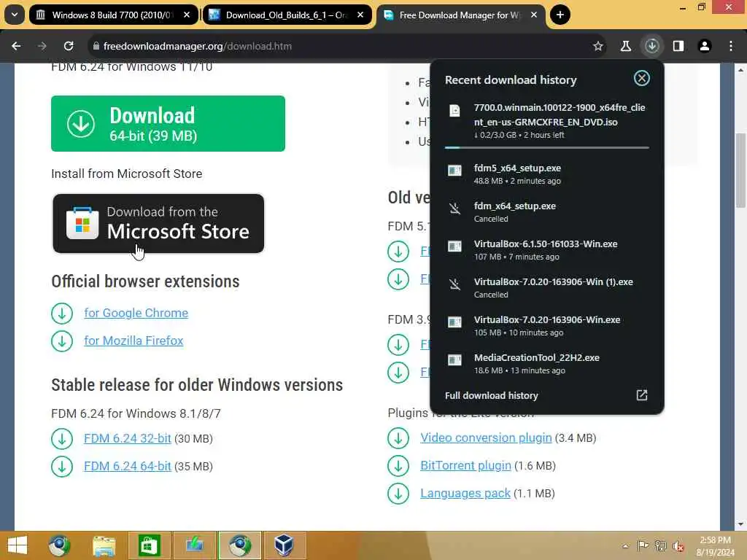This screenshot has height=560, width=747.
Task: Click download icon beside BitTorrent plugin
Action: tap(398, 466)
